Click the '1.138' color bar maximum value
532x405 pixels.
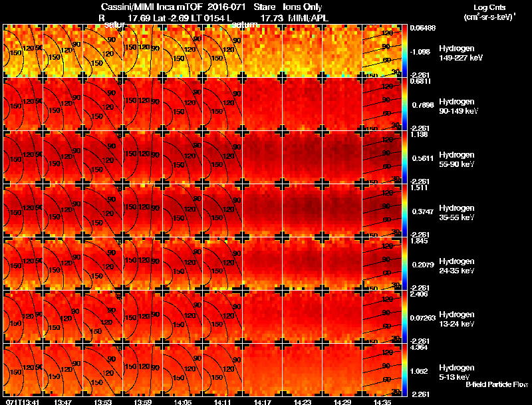tap(419, 134)
